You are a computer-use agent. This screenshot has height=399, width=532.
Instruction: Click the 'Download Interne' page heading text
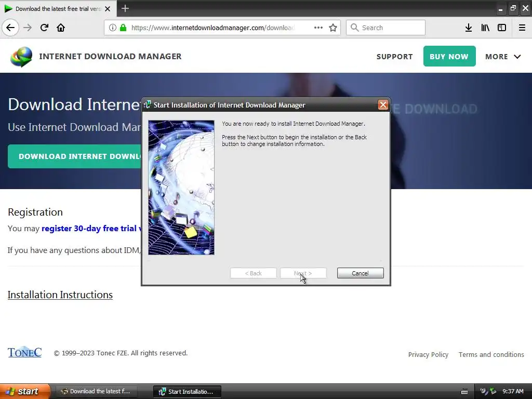point(75,104)
